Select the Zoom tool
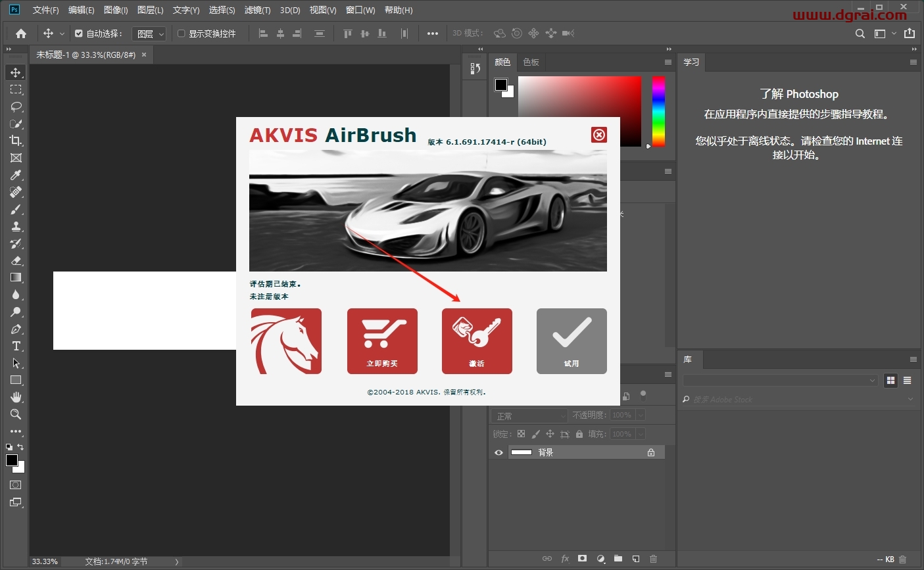This screenshot has width=924, height=570. (x=16, y=414)
